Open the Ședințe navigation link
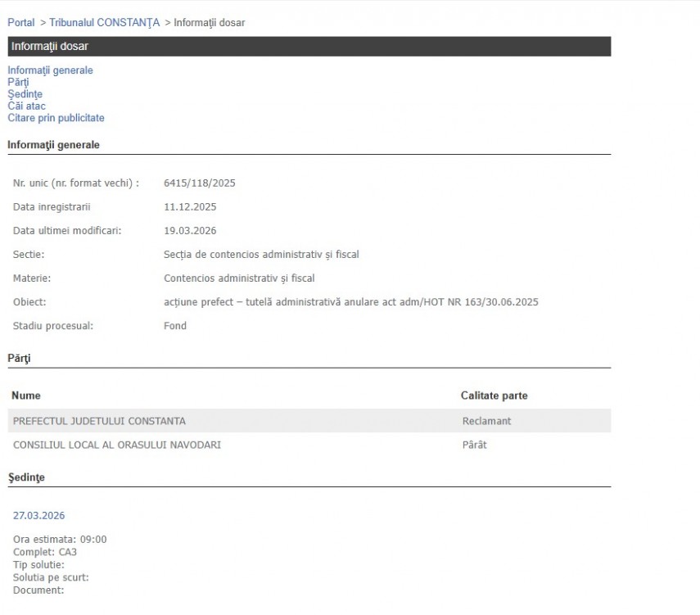This screenshot has width=700, height=615. 25,94
